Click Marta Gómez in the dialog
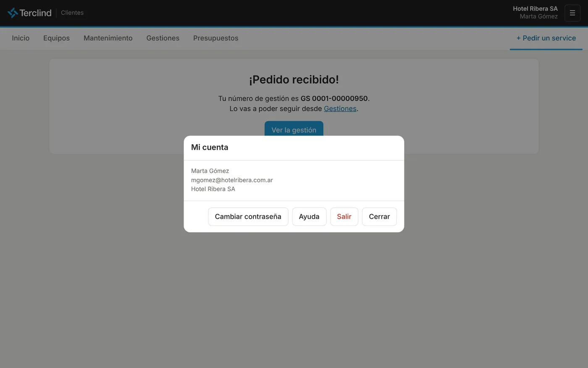588x368 pixels. [x=210, y=171]
